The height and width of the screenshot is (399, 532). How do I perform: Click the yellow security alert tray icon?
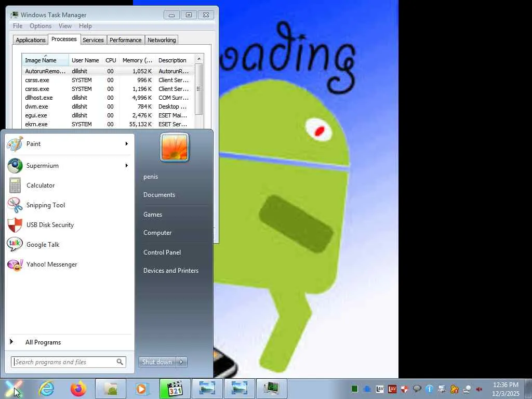click(x=454, y=389)
